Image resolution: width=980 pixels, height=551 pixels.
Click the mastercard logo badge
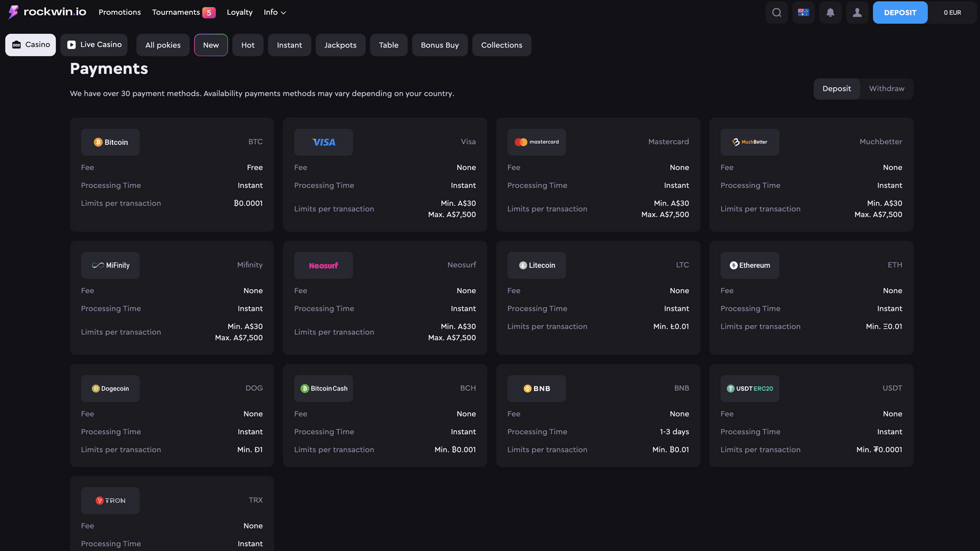click(x=536, y=142)
